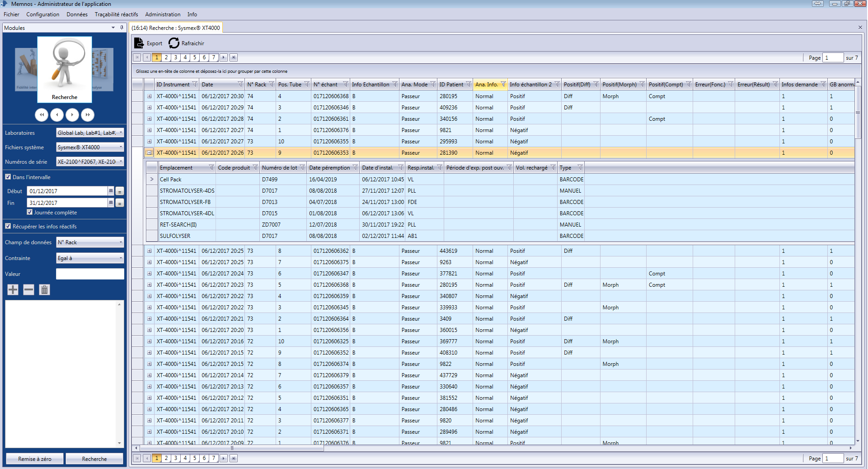868x469 pixels.
Task: Go to page 5 in bottom pager
Action: (195, 458)
